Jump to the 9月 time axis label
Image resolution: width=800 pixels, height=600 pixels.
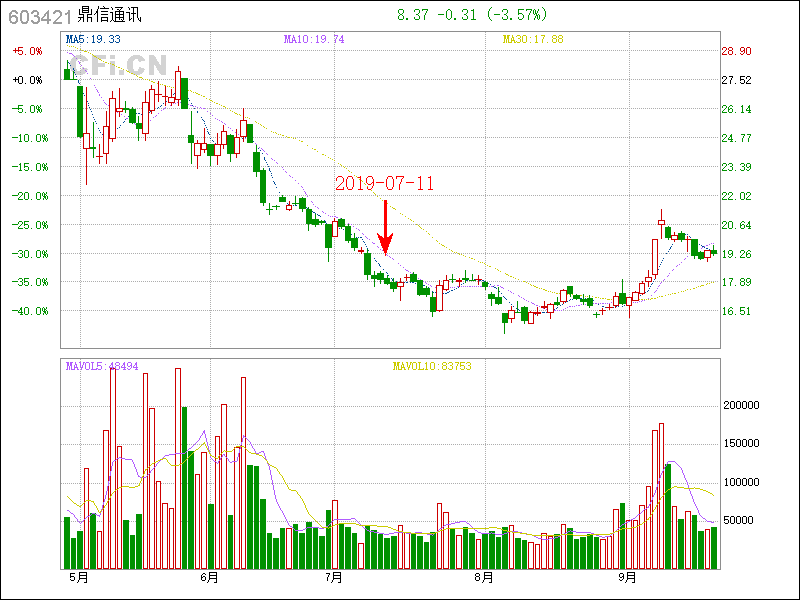pos(627,578)
